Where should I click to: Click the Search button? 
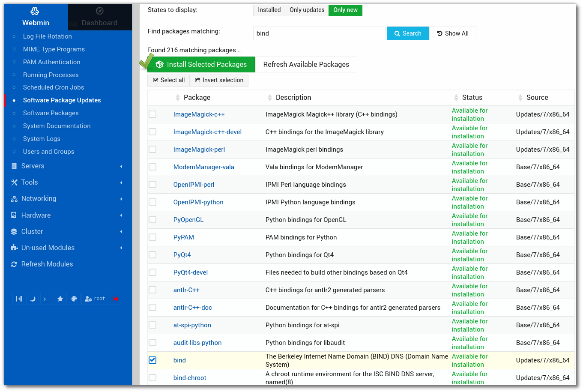pyautogui.click(x=408, y=33)
